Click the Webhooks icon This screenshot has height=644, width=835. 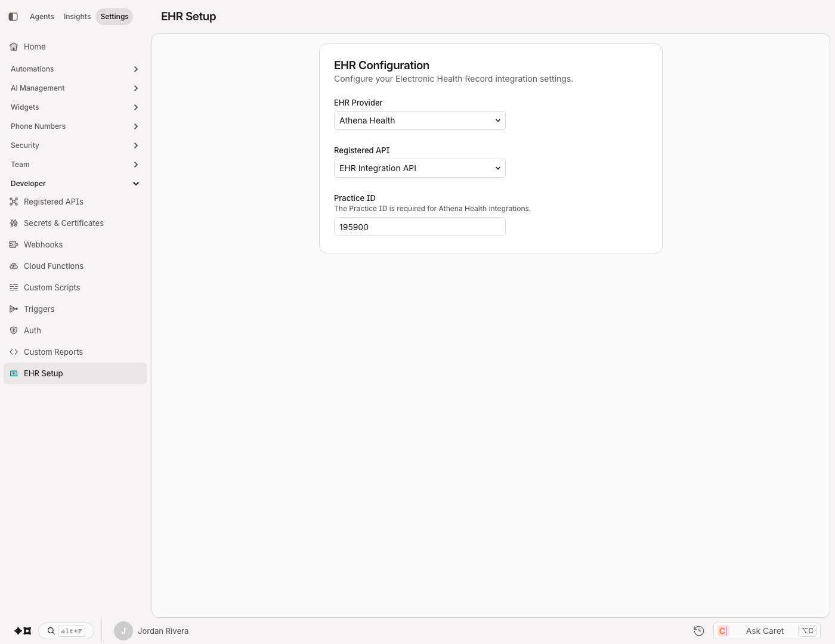pyautogui.click(x=14, y=244)
